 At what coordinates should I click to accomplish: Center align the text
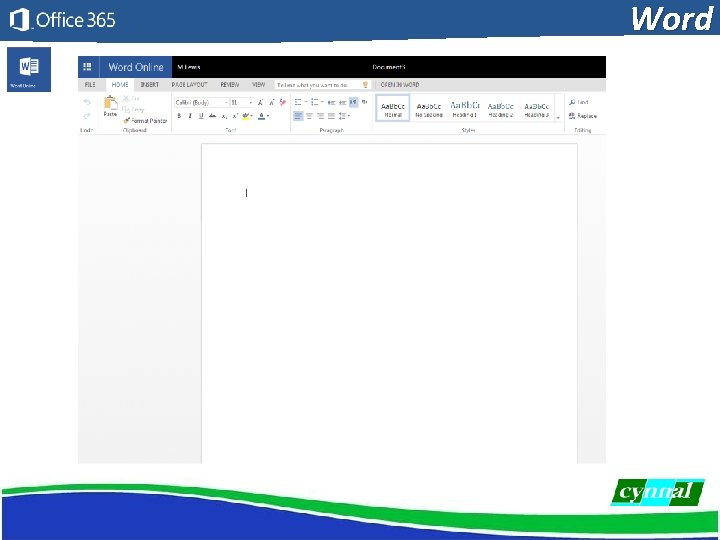(309, 116)
